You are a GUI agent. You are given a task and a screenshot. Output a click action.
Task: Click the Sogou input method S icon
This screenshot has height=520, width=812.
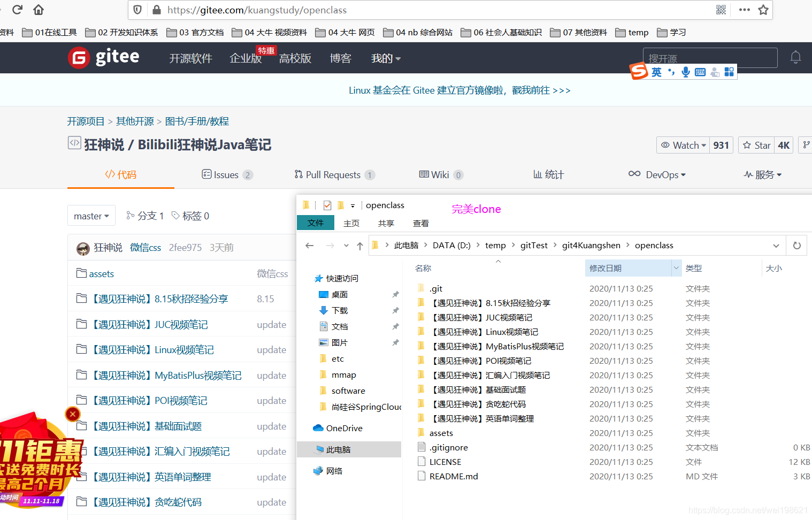pyautogui.click(x=639, y=71)
